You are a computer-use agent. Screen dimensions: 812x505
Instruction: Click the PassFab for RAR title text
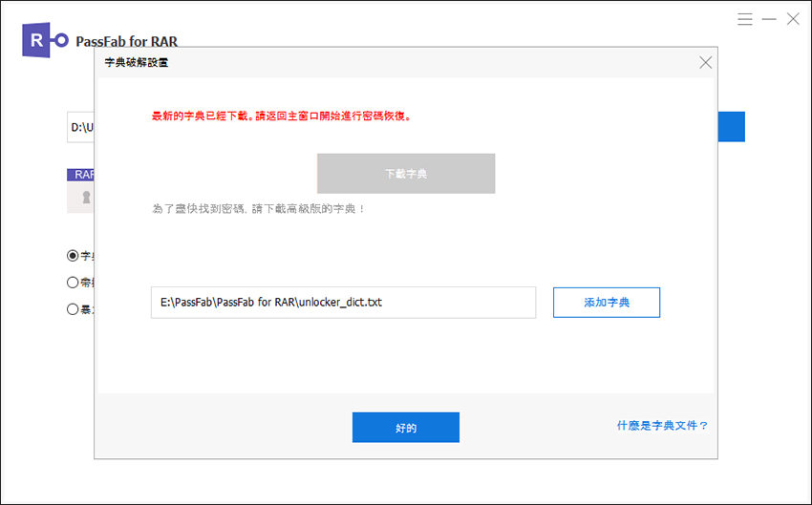tap(127, 41)
